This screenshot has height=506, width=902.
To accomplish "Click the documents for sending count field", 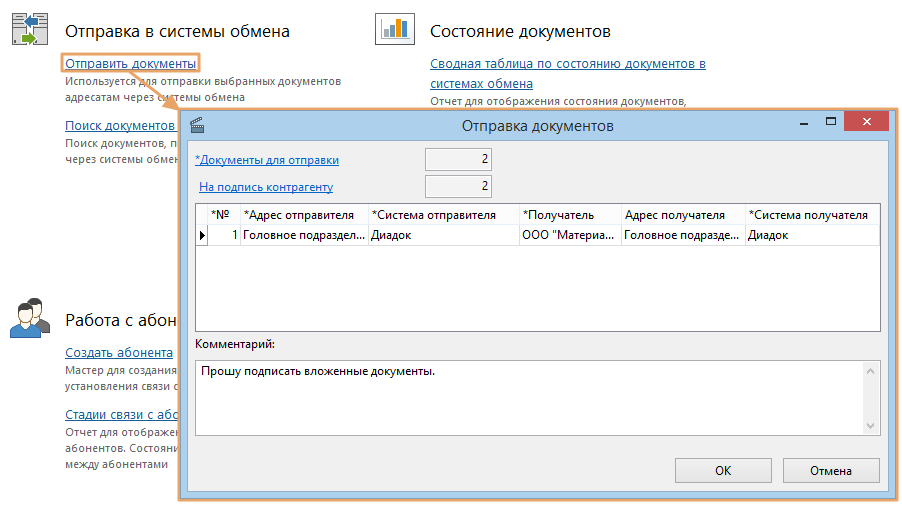I will pyautogui.click(x=458, y=160).
